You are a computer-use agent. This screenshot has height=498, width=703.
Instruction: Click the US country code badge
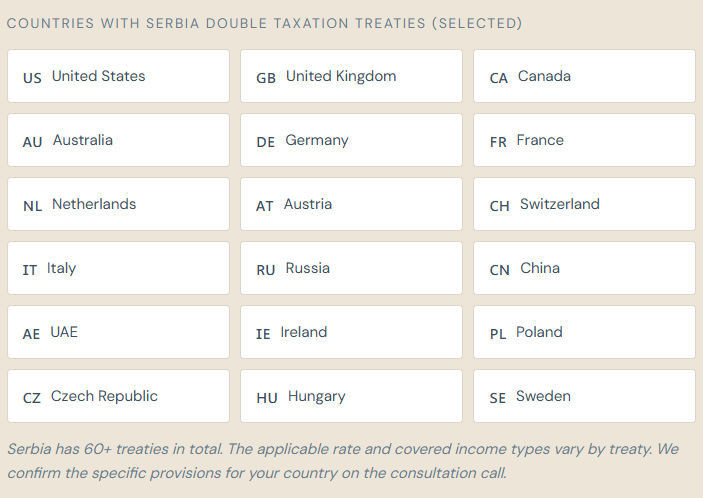point(32,77)
